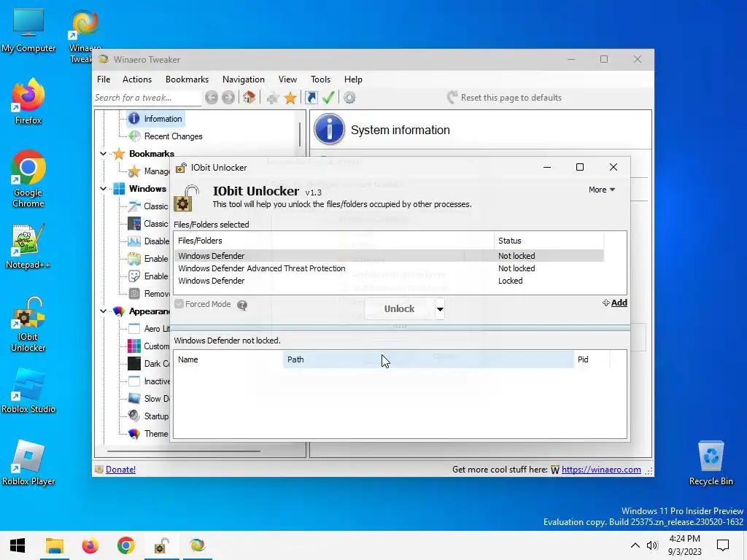Select the Windows Defender row with Locked status
This screenshot has height=560, width=747.
390,281
